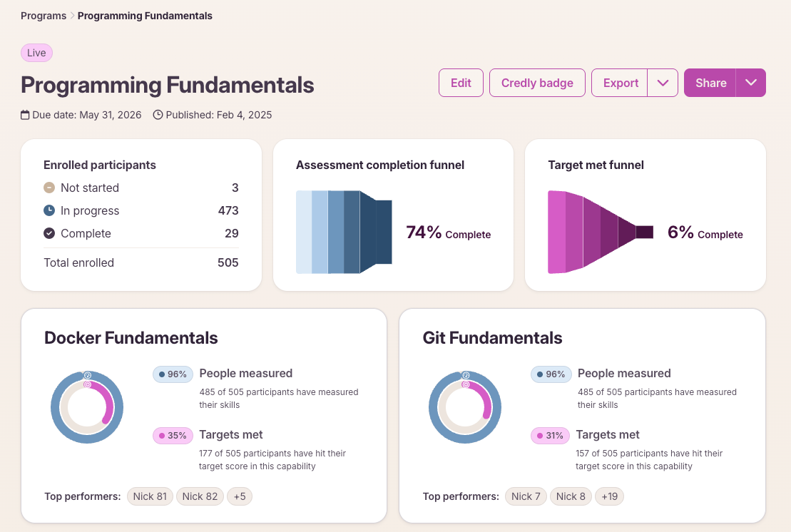
Task: Click the Assessment completion funnel graphic
Action: [344, 232]
